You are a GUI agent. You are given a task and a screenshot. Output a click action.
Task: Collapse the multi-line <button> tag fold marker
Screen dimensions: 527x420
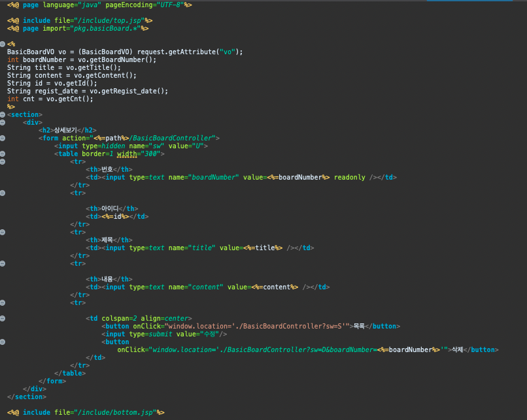pos(3,342)
